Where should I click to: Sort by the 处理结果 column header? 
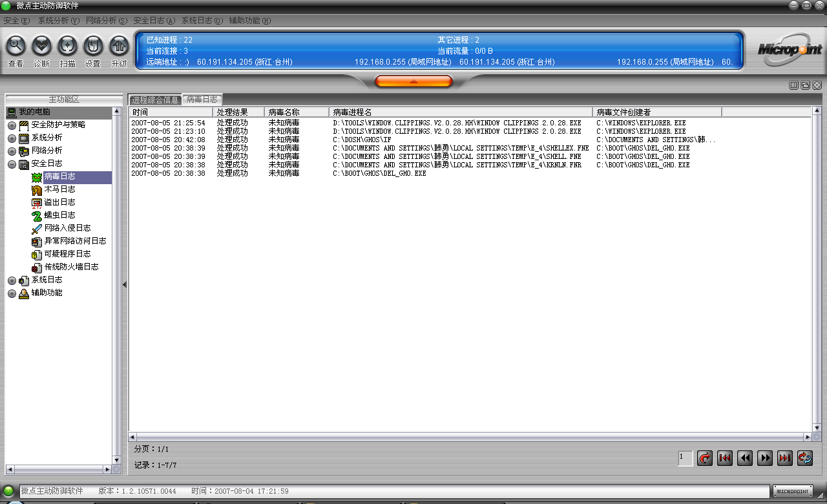[240, 112]
